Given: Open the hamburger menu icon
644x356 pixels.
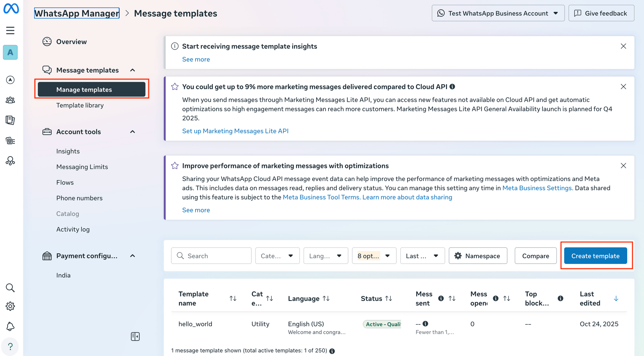Looking at the screenshot, I should 10,31.
